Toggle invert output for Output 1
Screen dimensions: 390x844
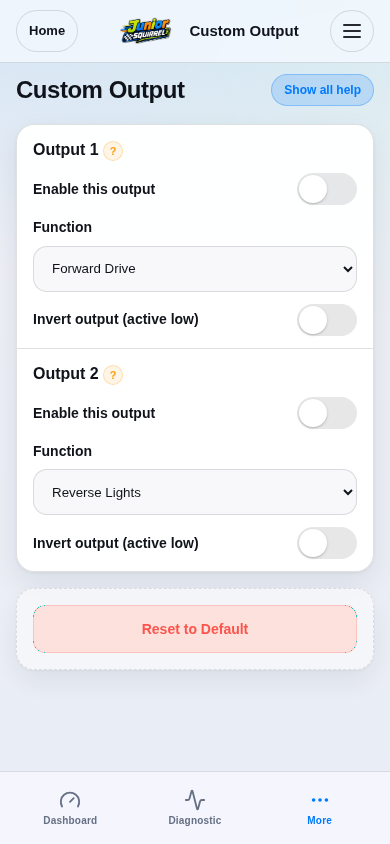(327, 320)
